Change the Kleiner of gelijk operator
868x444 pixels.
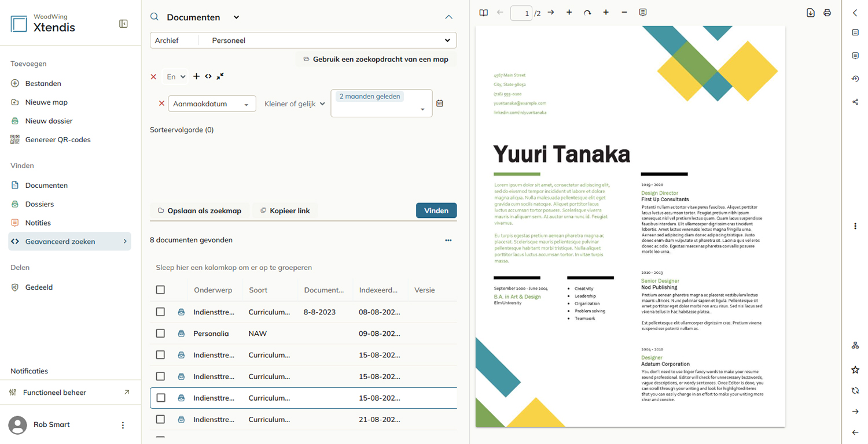point(295,104)
